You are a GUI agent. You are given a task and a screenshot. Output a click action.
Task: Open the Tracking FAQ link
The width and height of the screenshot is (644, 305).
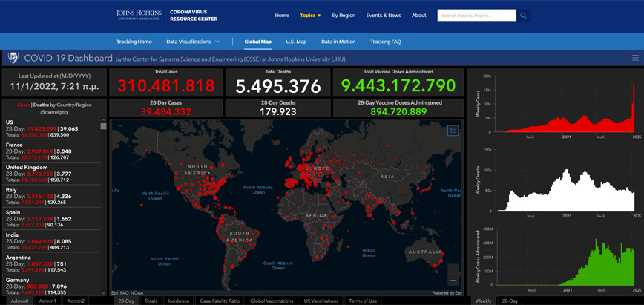point(385,42)
